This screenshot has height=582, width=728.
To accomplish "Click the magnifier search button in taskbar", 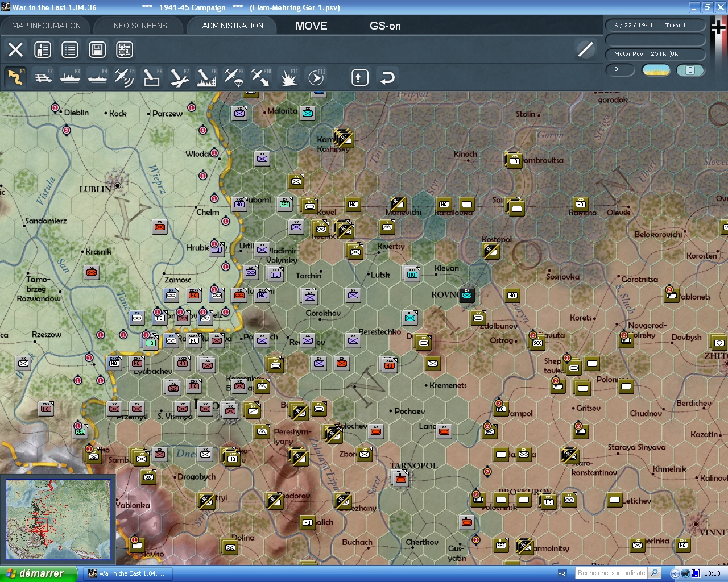I will (x=655, y=573).
